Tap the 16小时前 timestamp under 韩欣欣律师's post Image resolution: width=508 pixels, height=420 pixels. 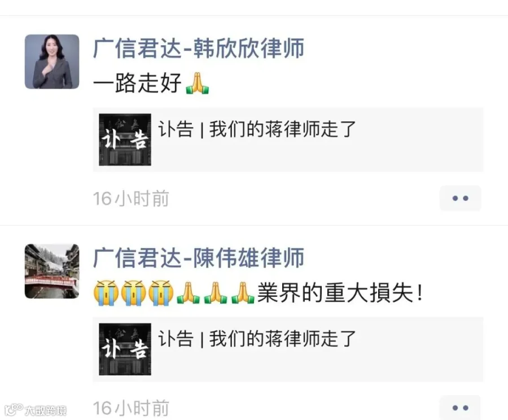tap(131, 199)
